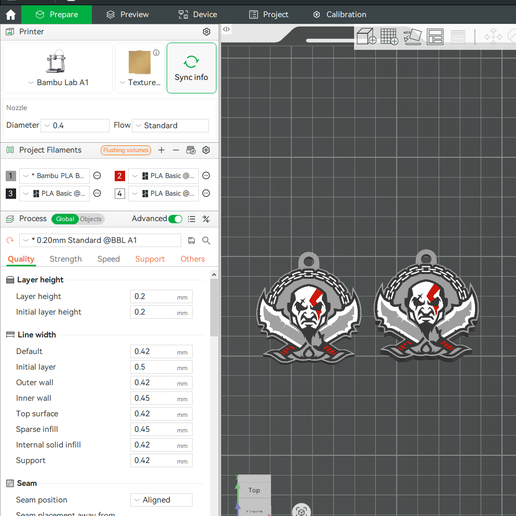Viewport: 516px width, 516px height.
Task: Switch process scope to Global
Action: 65,219
